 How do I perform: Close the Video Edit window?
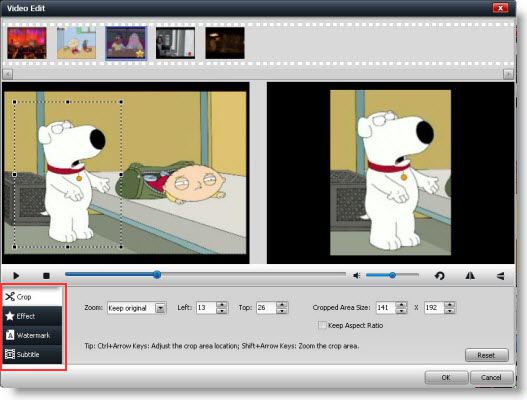pyautogui.click(x=500, y=8)
